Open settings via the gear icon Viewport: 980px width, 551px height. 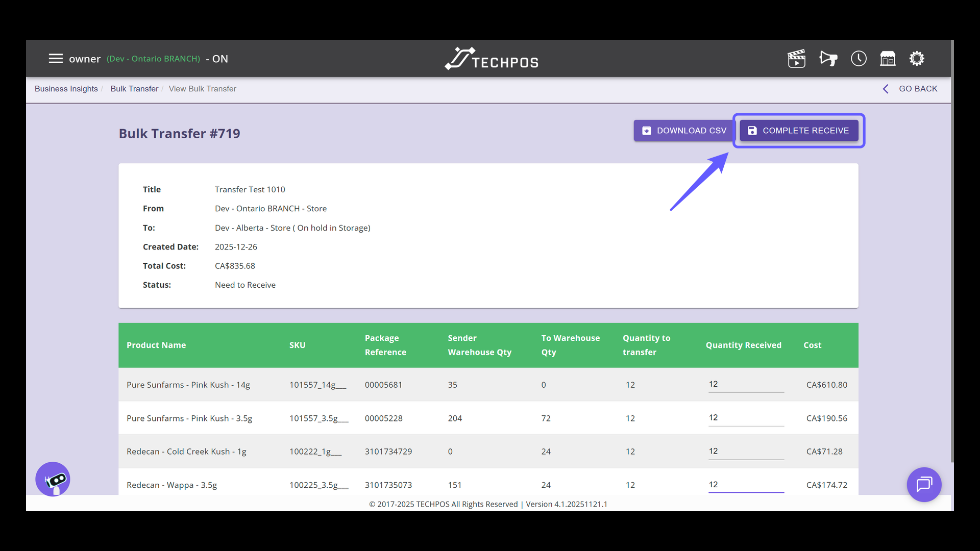tap(917, 58)
